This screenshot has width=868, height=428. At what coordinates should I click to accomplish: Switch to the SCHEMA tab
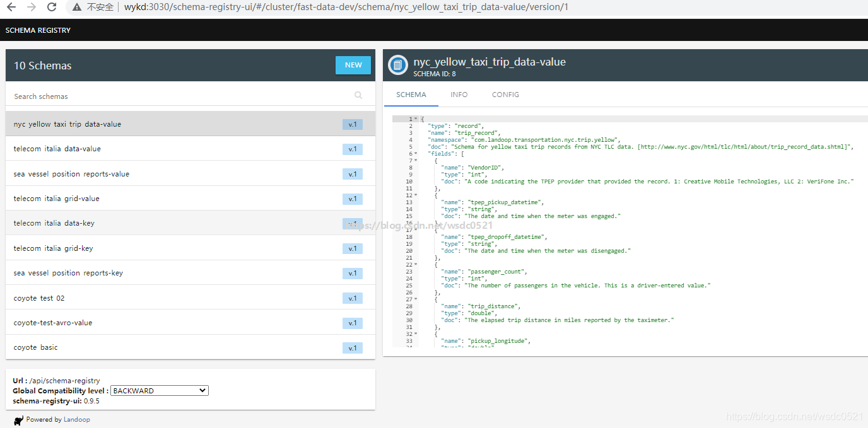(x=411, y=95)
